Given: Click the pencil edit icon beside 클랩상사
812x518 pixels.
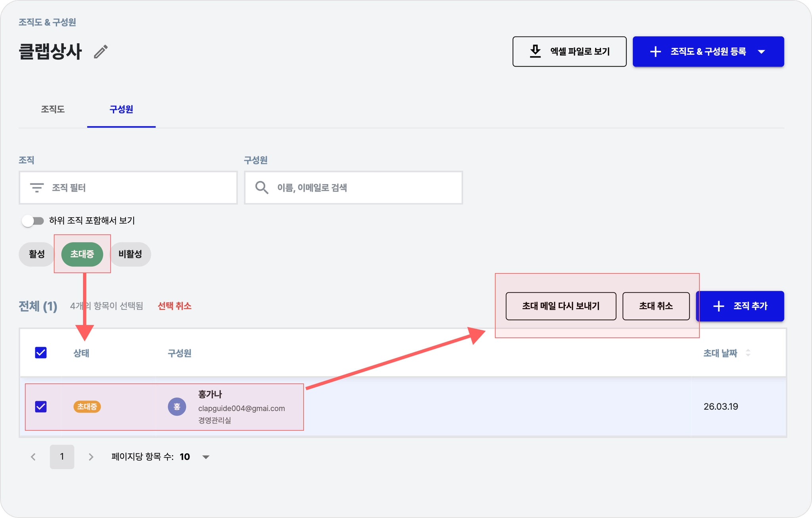Looking at the screenshot, I should (101, 52).
